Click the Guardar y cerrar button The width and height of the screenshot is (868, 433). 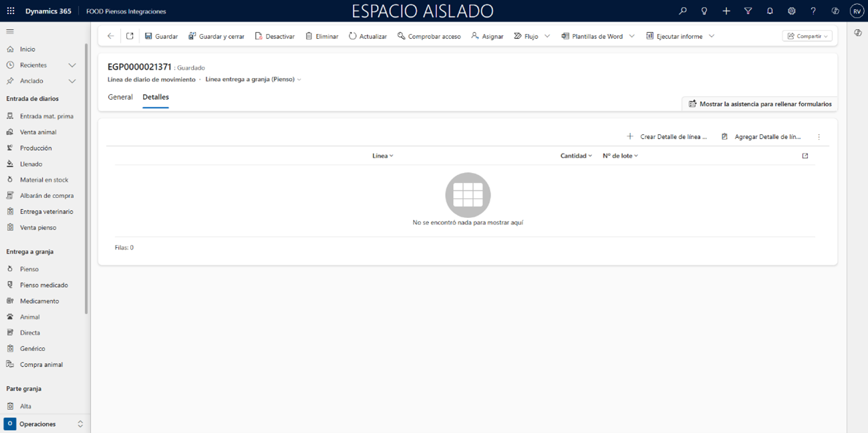(x=216, y=36)
